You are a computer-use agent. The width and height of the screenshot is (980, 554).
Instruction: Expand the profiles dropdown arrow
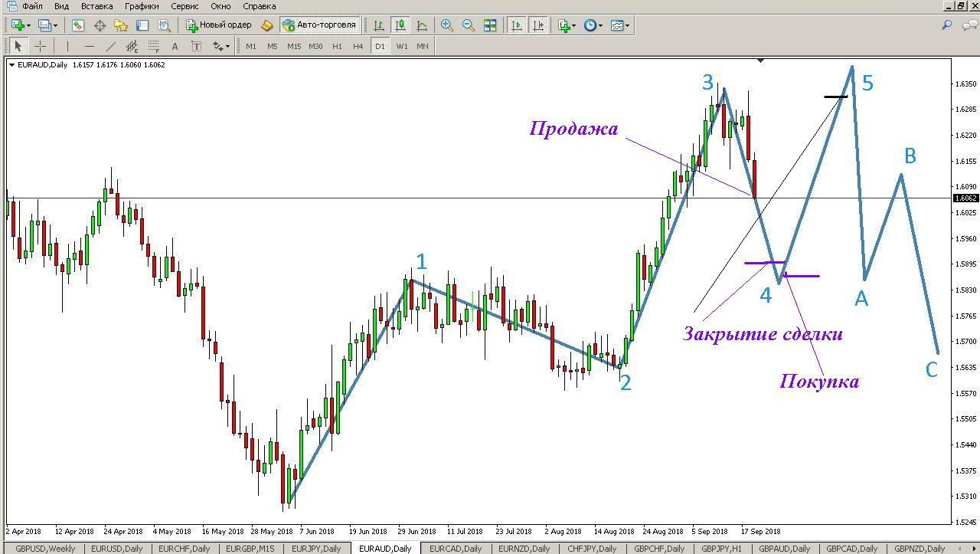tap(55, 25)
